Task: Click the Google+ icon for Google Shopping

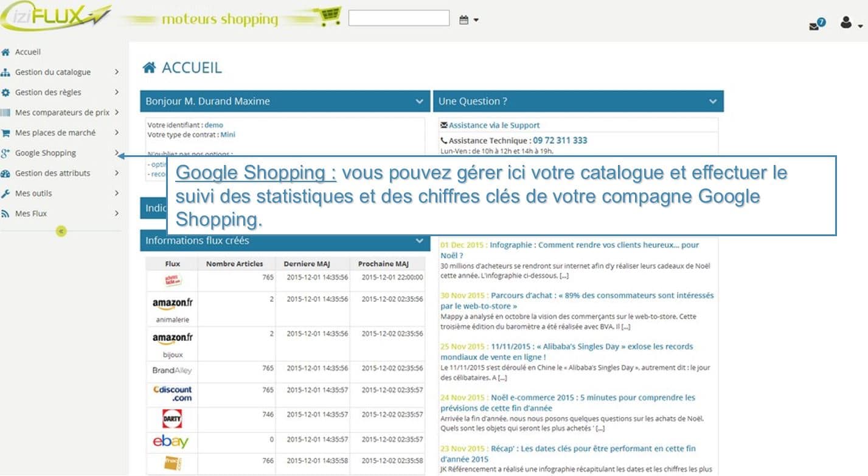Action: point(5,153)
